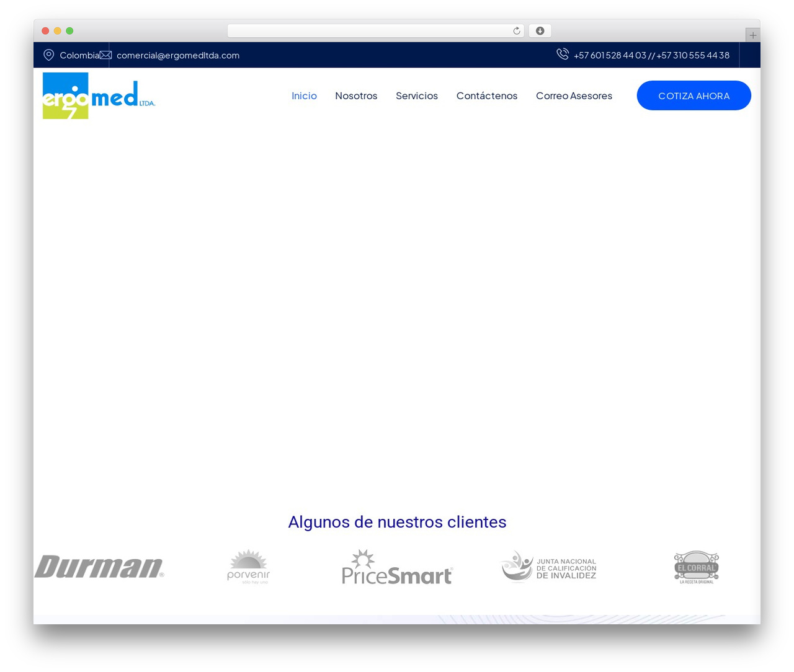Go to the Inicio menu item
794x672 pixels.
(304, 95)
